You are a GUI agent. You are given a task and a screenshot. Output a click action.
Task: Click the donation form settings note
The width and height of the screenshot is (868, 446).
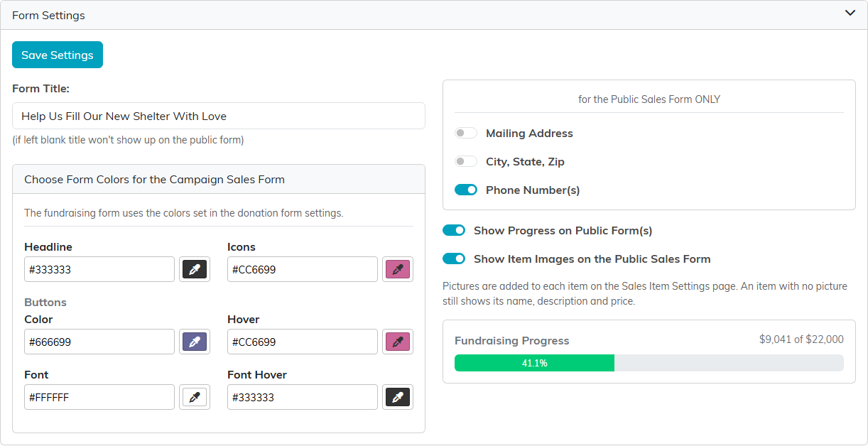coord(184,212)
